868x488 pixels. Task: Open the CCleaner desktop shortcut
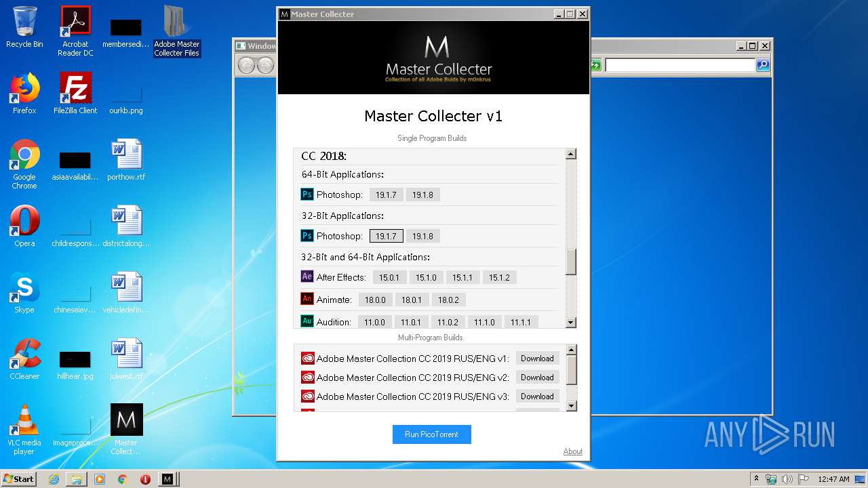point(24,359)
